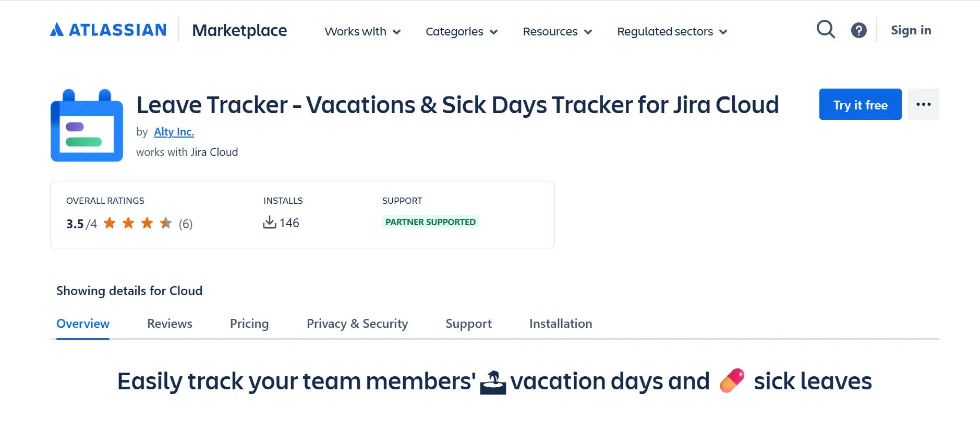This screenshot has height=443, width=980.
Task: Switch to the Reviews tab
Action: pos(169,324)
